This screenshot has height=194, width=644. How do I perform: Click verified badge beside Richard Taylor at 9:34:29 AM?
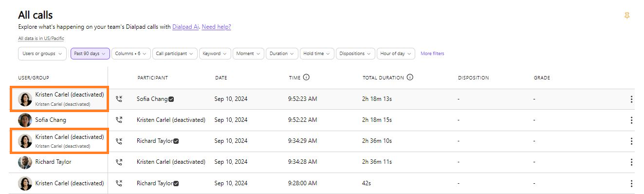pyautogui.click(x=176, y=141)
